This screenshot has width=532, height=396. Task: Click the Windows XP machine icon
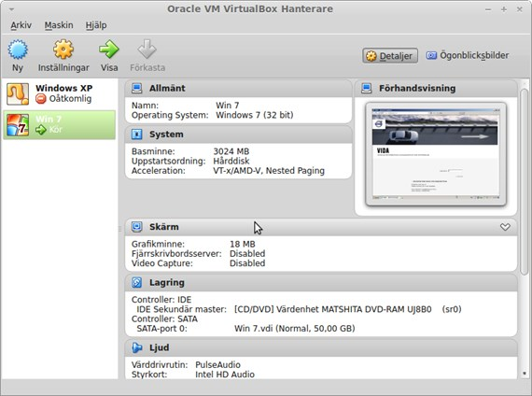coord(18,93)
